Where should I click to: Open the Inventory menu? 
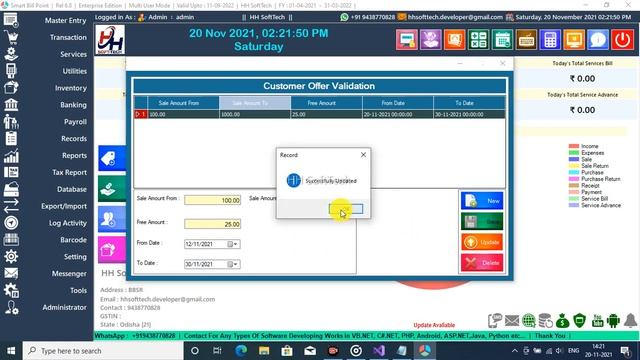71,88
